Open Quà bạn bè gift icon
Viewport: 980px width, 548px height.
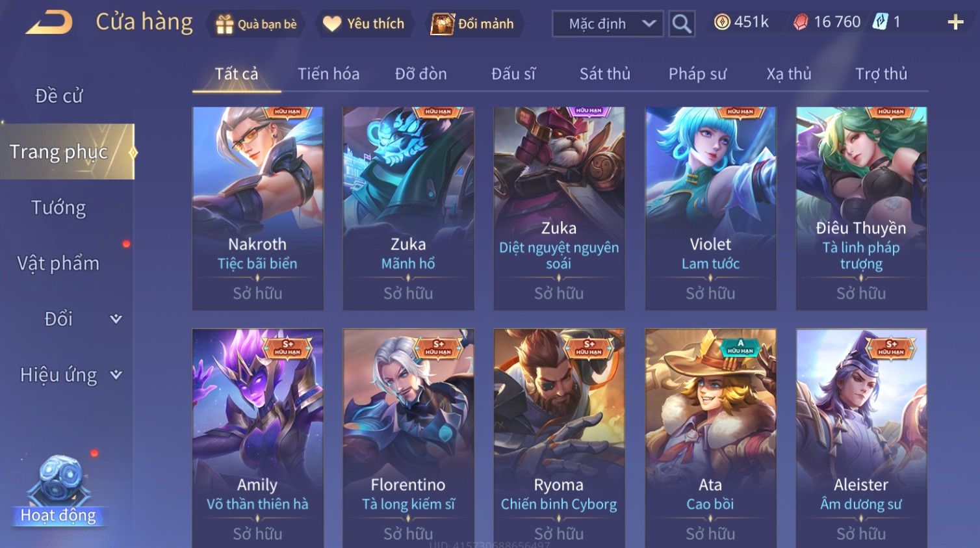[224, 24]
